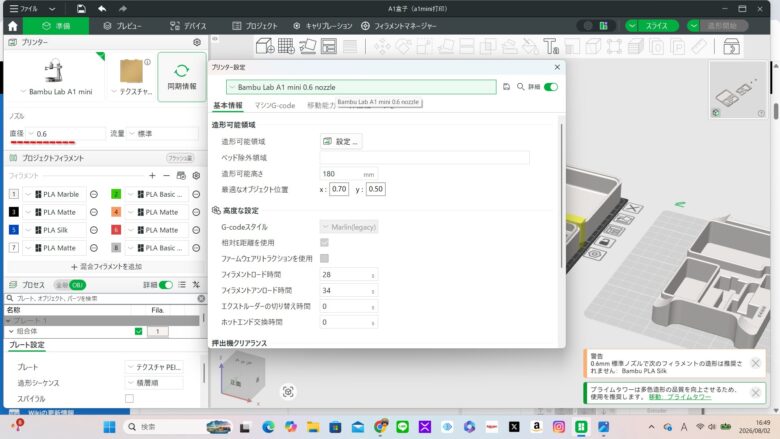780x439 pixels.
Task: Click the Slice plate button
Action: pos(657,26)
